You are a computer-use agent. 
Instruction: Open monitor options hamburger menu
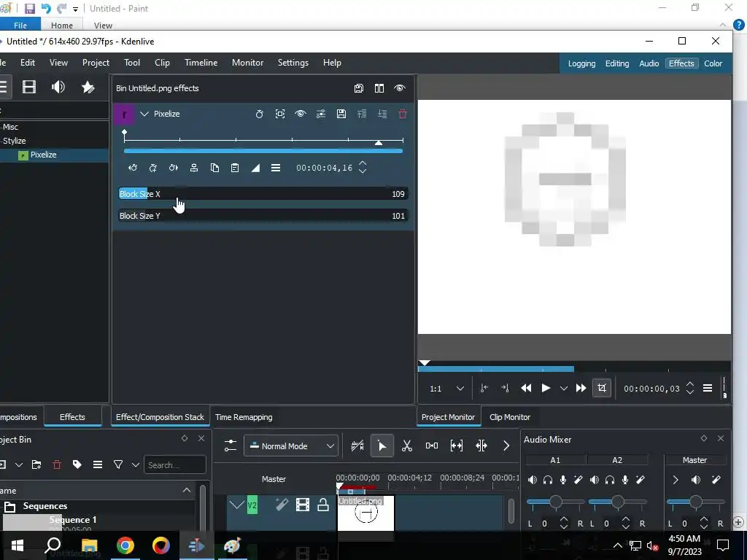pos(708,389)
